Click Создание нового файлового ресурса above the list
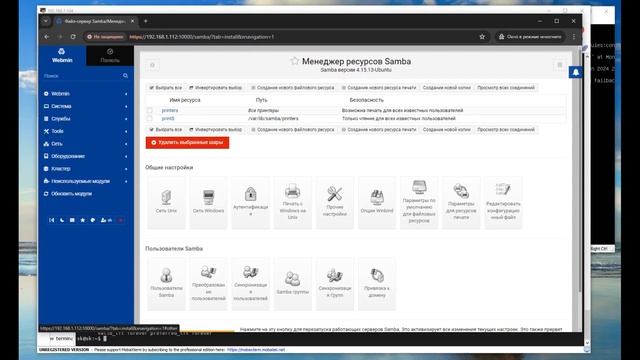Viewport: 640px width, 360px height. (292, 88)
